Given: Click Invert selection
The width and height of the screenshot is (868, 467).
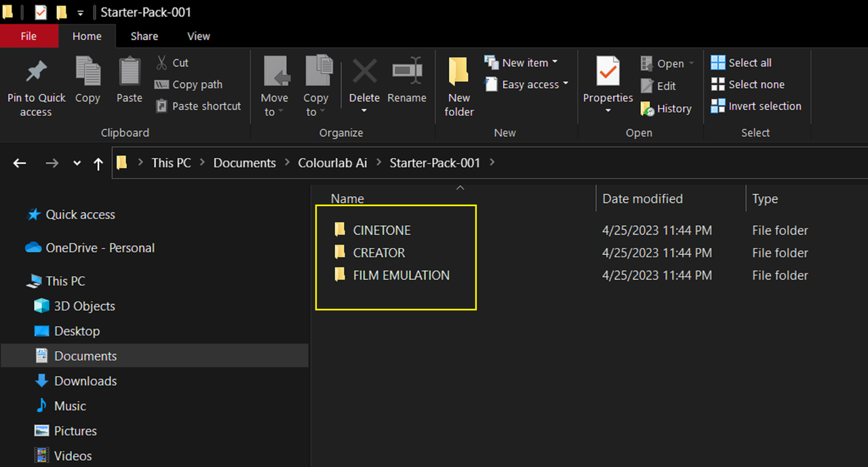Looking at the screenshot, I should (x=756, y=106).
